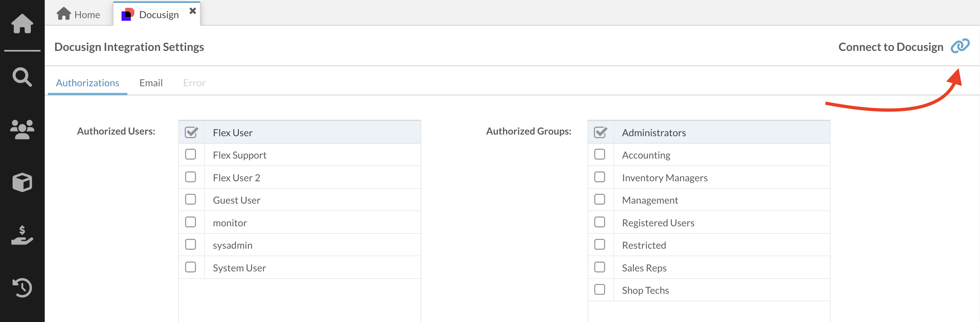
Task: Enable the Sales Reps checkbox
Action: click(x=600, y=267)
